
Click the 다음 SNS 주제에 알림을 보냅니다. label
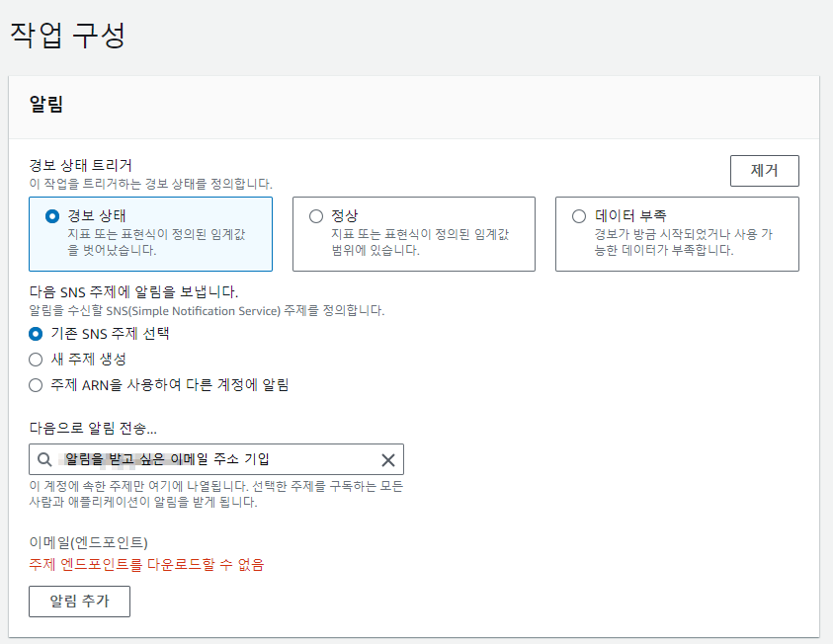tap(133, 292)
